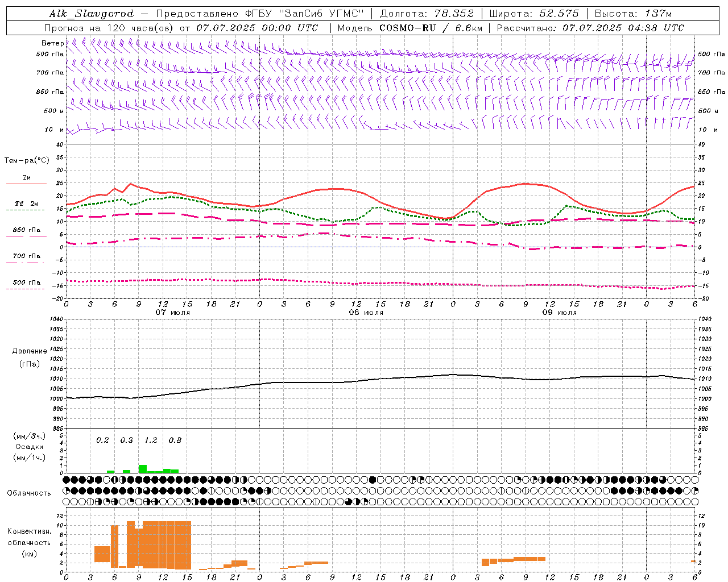Click the 'Ветер' wind panel label
728x582 pixels.
click(x=52, y=43)
